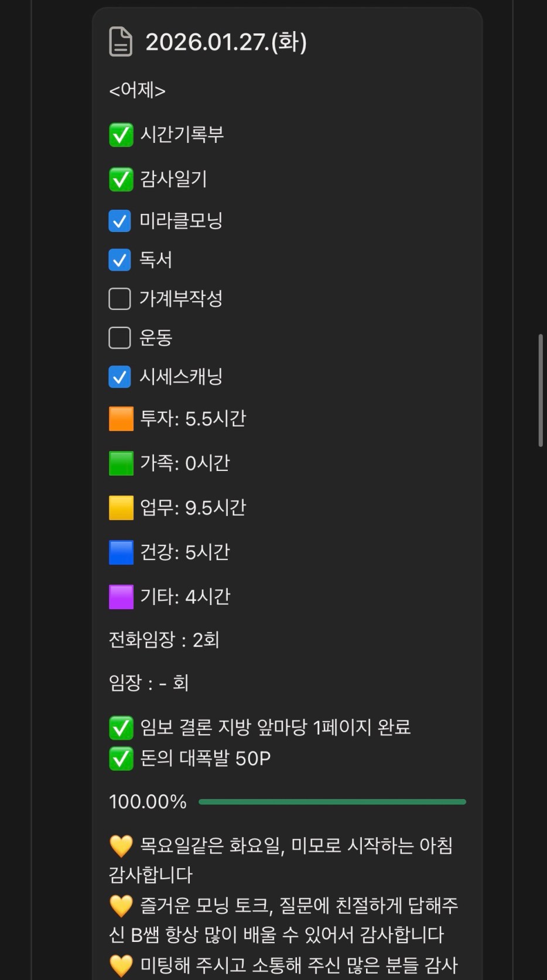Click the orange square next to 투자

pos(121,419)
